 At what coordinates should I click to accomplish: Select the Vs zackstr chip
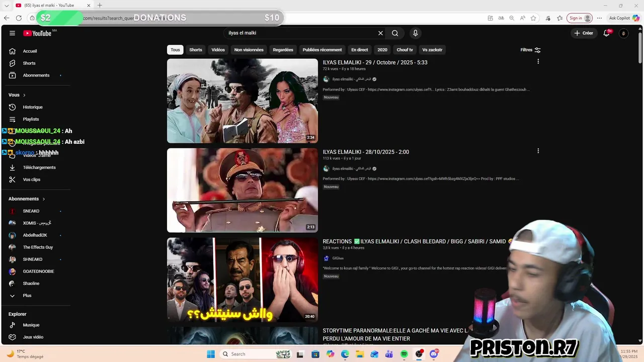pyautogui.click(x=432, y=50)
